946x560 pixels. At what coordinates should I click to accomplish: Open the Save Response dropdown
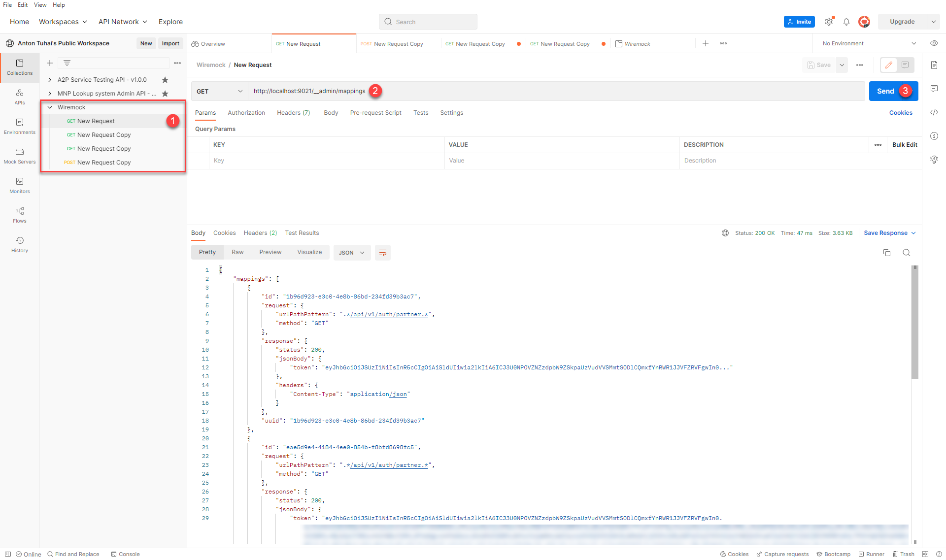pos(890,233)
